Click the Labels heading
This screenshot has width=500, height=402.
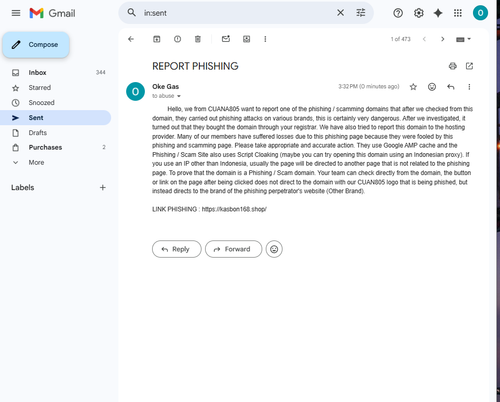click(x=23, y=188)
